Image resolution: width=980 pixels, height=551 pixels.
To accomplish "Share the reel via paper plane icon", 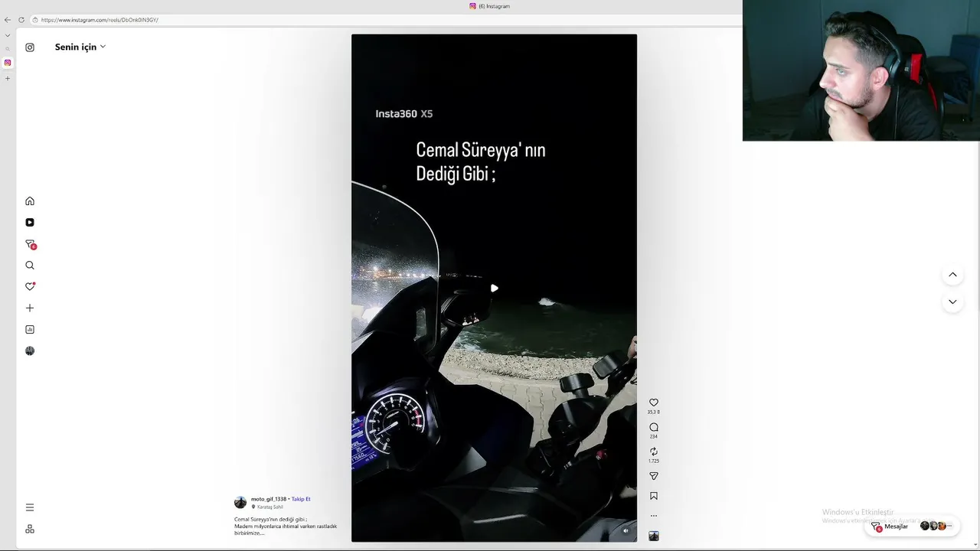I will point(654,476).
